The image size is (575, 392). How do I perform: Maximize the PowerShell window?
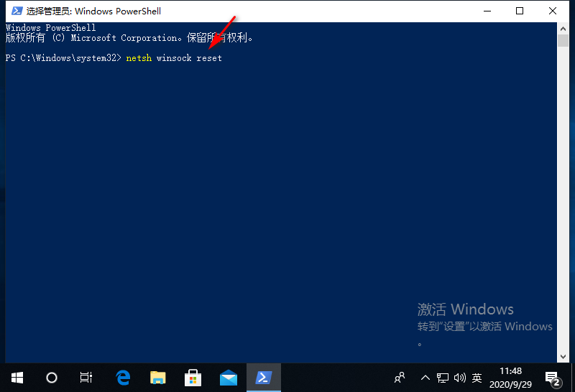(x=520, y=11)
